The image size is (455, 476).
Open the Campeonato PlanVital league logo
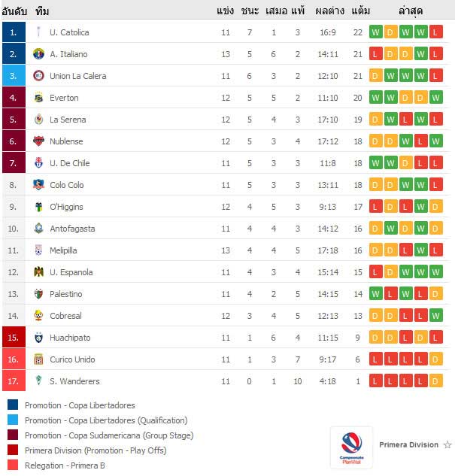pos(351,447)
